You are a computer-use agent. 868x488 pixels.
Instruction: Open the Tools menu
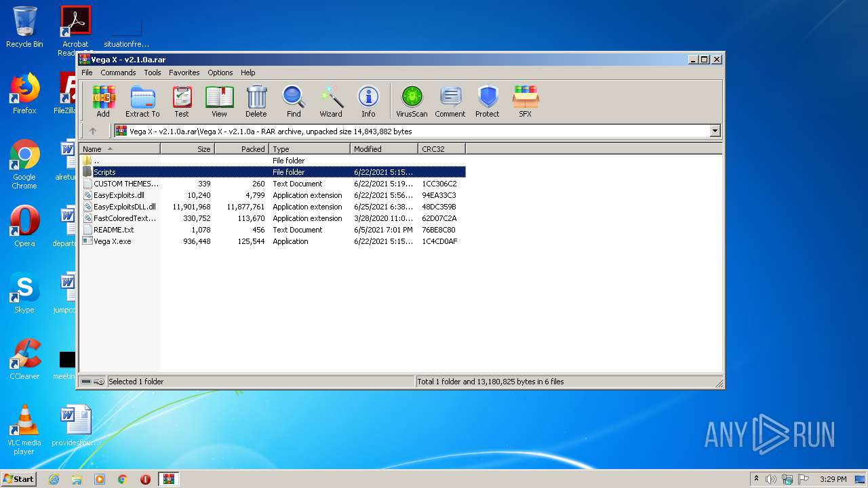pos(153,73)
